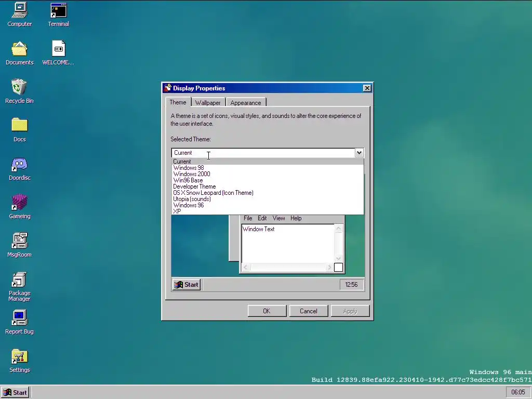Click the preview horizontal scrollbar left arrow

(x=246, y=268)
